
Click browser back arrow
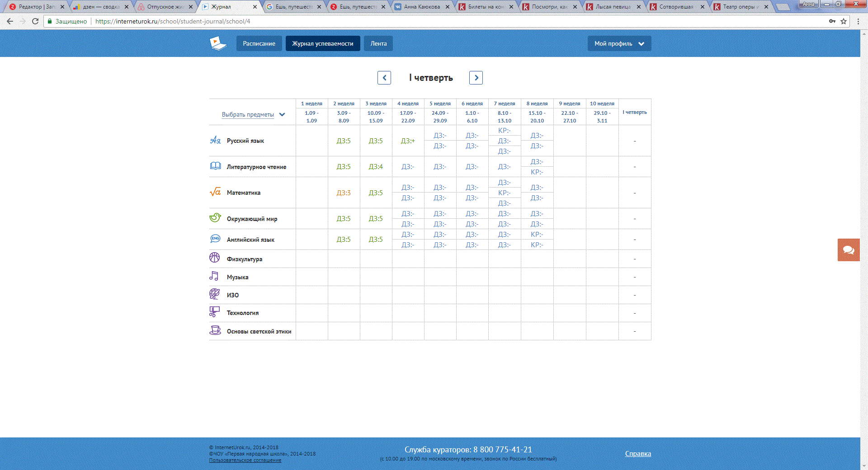(10, 21)
